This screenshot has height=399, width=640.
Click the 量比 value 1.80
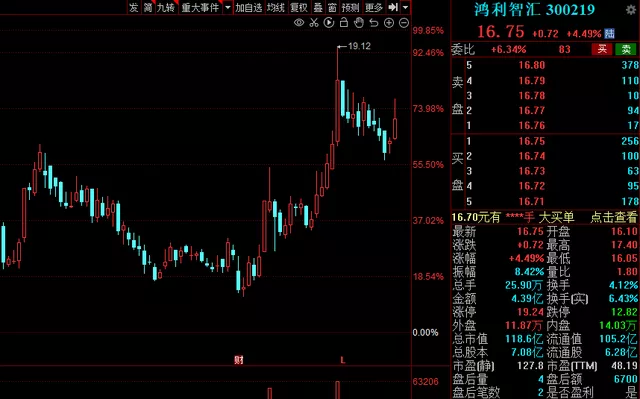(x=628, y=272)
